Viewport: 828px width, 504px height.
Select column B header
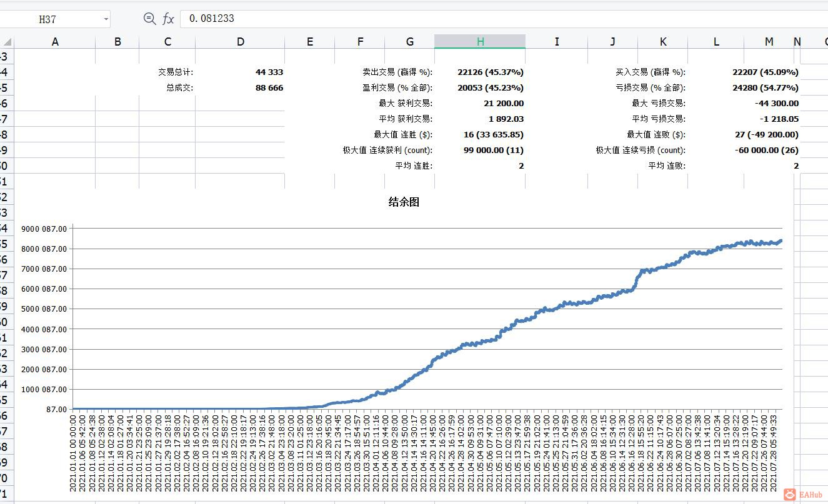click(117, 42)
